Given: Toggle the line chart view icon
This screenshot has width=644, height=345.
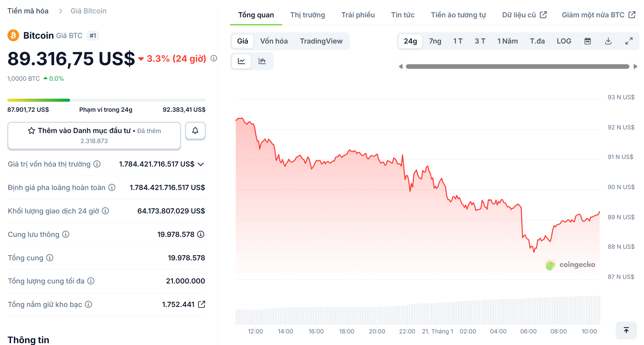Looking at the screenshot, I should pyautogui.click(x=241, y=61).
